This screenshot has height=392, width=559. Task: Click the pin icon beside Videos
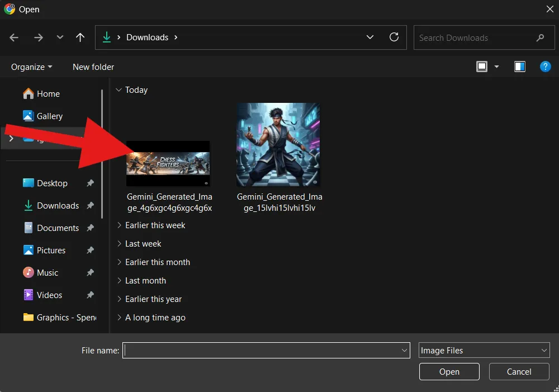pyautogui.click(x=90, y=295)
